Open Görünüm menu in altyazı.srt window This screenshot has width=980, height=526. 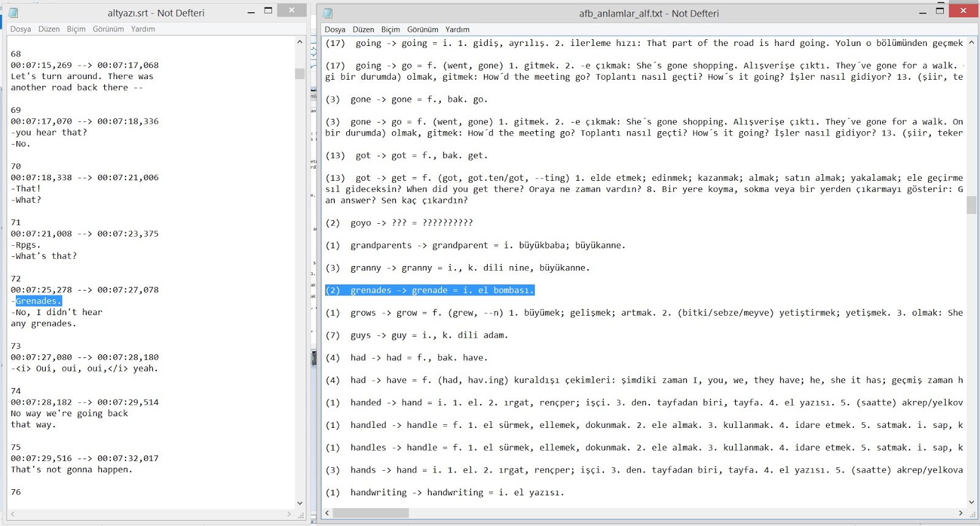pos(108,29)
